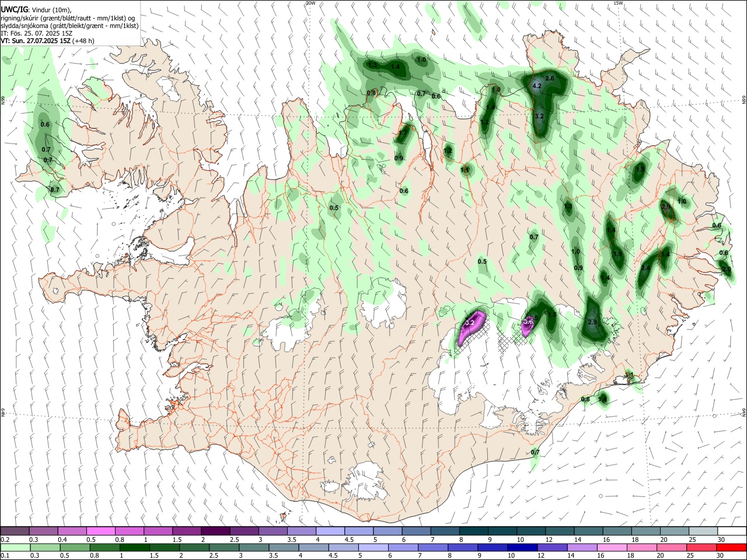The height and width of the screenshot is (560, 747).
Task: Click the 2.6 precipitation value near 4.2
Action: (549, 78)
